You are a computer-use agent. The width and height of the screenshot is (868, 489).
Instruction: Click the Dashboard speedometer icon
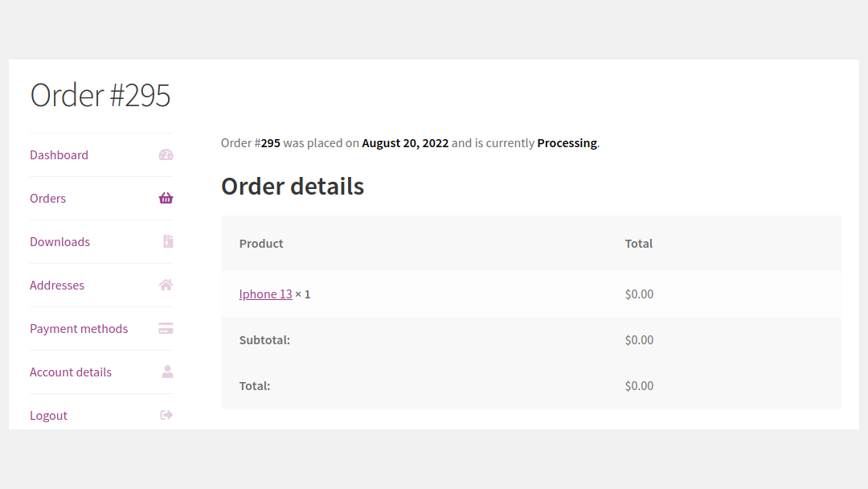tap(166, 155)
